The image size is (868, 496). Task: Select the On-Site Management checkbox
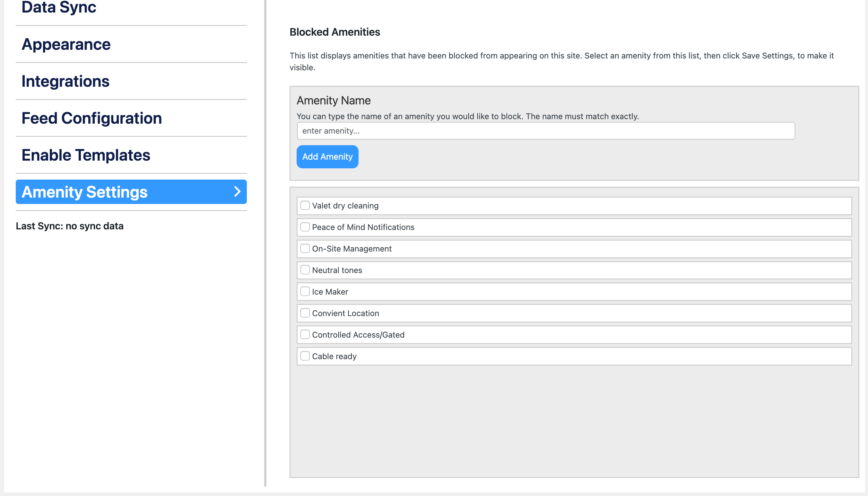[x=305, y=248]
